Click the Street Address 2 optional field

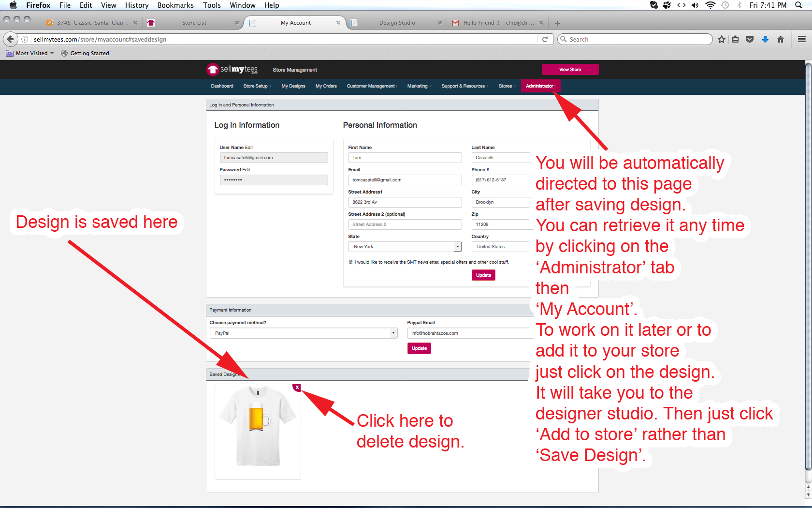(405, 224)
